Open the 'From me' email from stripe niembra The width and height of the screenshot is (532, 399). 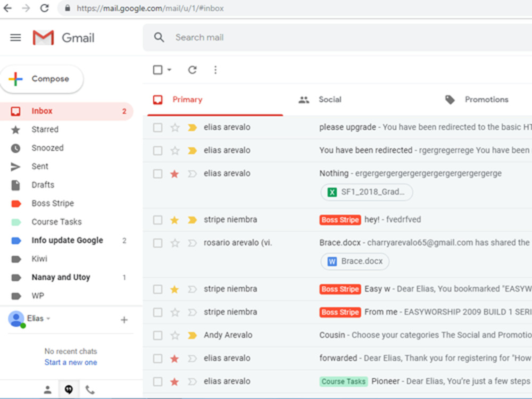(x=338, y=312)
